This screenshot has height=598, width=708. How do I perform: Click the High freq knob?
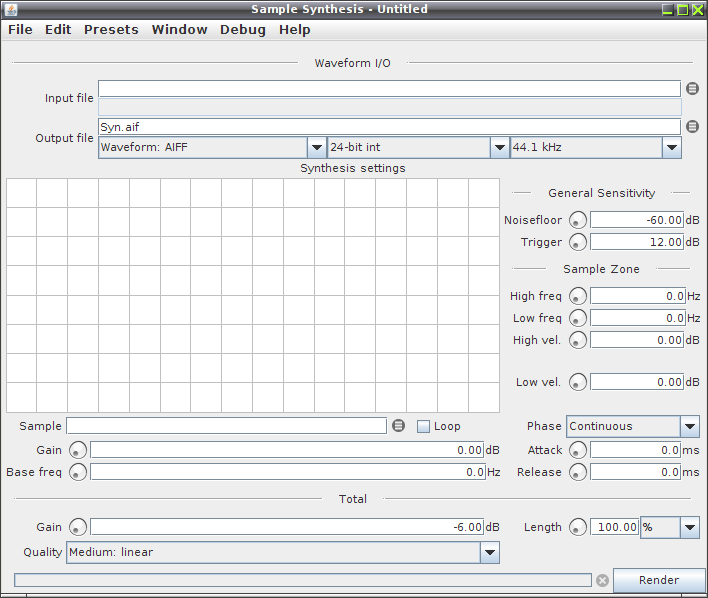[x=578, y=296]
